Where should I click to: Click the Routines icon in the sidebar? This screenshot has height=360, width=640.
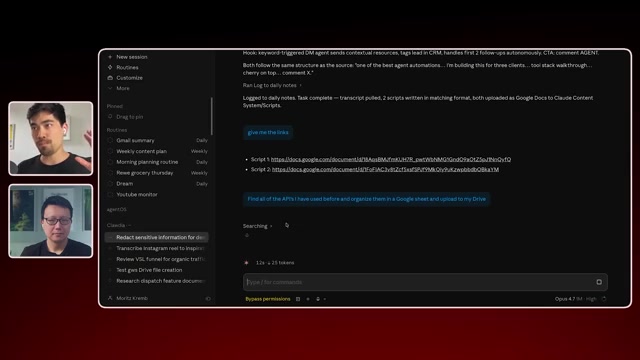coord(110,67)
